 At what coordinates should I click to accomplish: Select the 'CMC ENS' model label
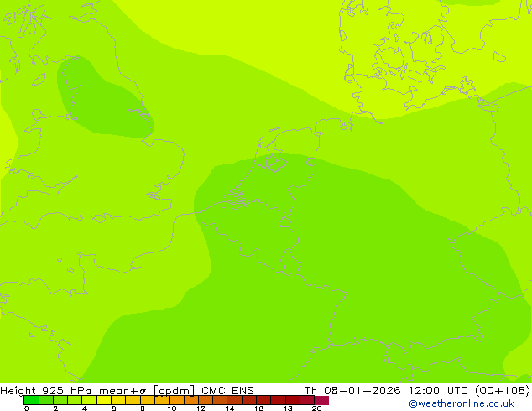[227, 391]
